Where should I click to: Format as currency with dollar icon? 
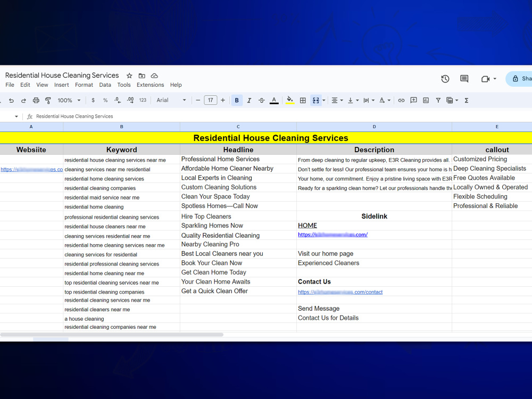point(93,101)
